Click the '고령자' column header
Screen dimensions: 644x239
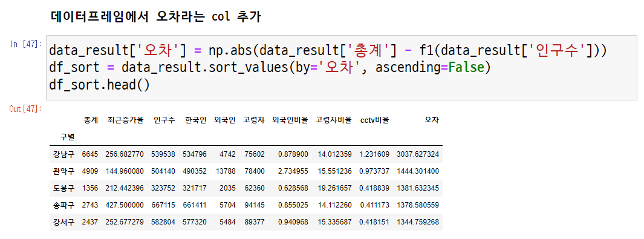(254, 120)
